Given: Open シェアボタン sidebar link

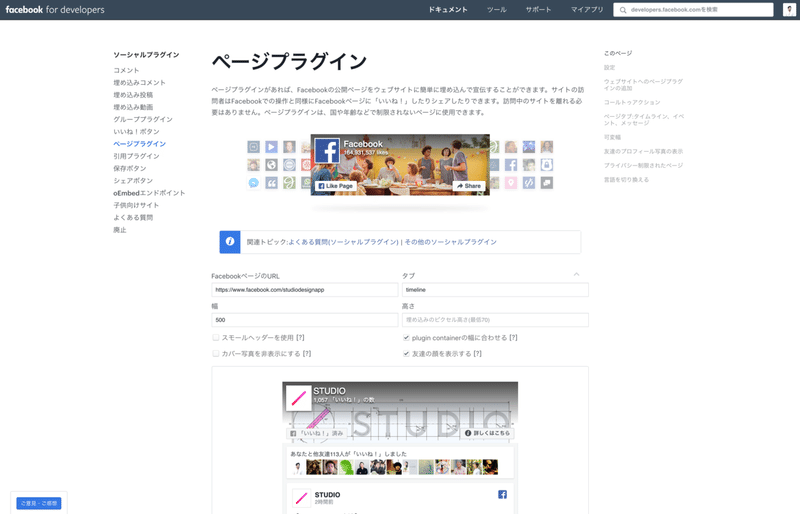Looking at the screenshot, I should coord(133,180).
